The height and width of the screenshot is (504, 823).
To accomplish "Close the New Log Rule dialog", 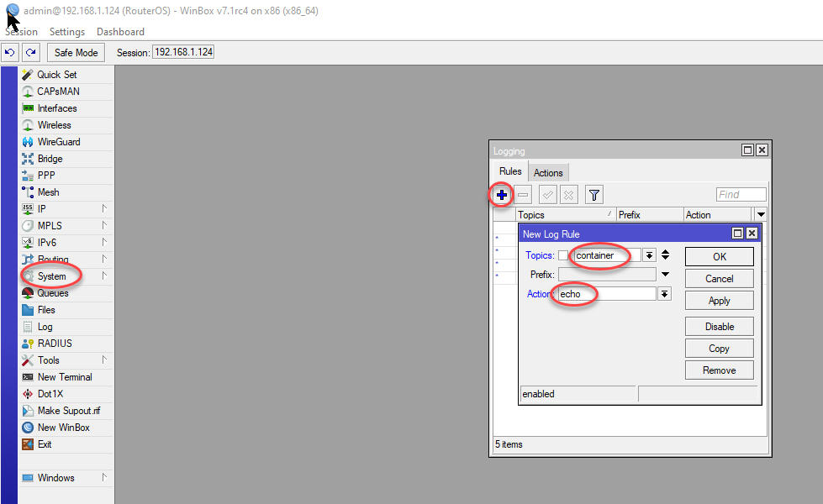I will tap(752, 233).
